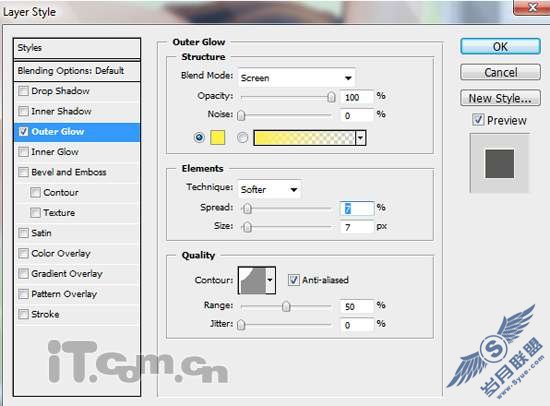Image resolution: width=550 pixels, height=406 pixels.
Task: Expand the gradient preset dropdown arrow
Action: (361, 138)
